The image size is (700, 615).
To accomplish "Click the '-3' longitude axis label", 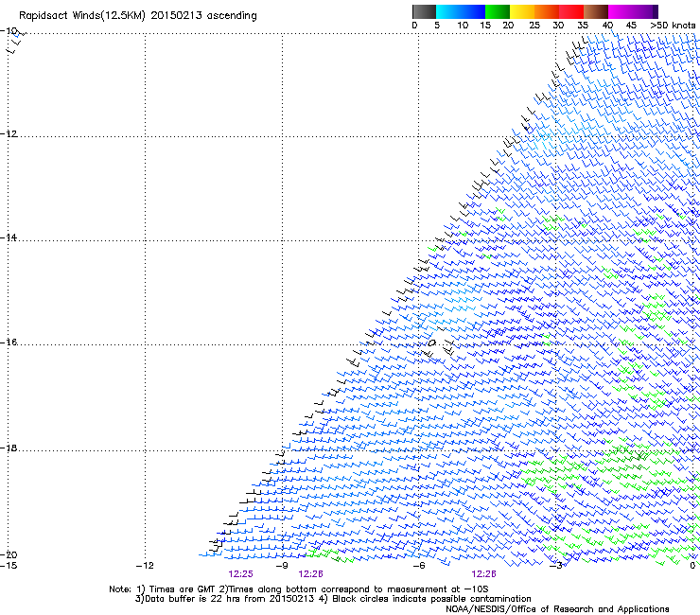I will pyautogui.click(x=555, y=566).
